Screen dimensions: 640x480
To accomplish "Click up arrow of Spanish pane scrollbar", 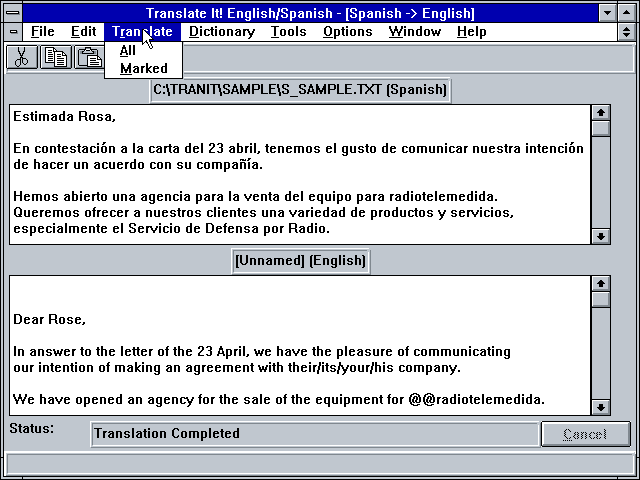I will (600, 112).
